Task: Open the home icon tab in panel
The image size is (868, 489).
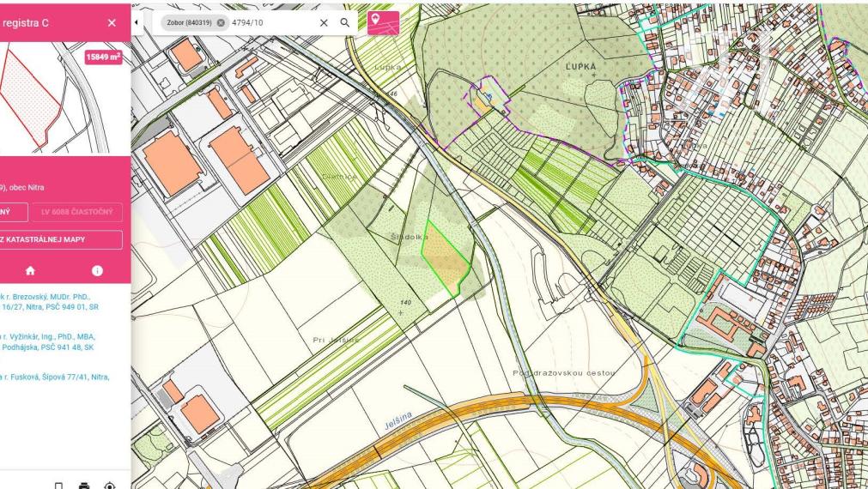Action: pos(31,269)
